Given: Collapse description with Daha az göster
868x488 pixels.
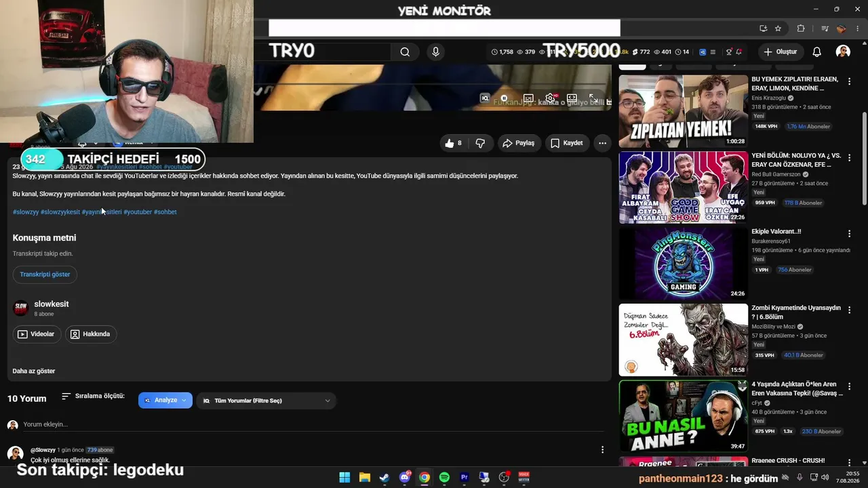Looking at the screenshot, I should point(34,371).
